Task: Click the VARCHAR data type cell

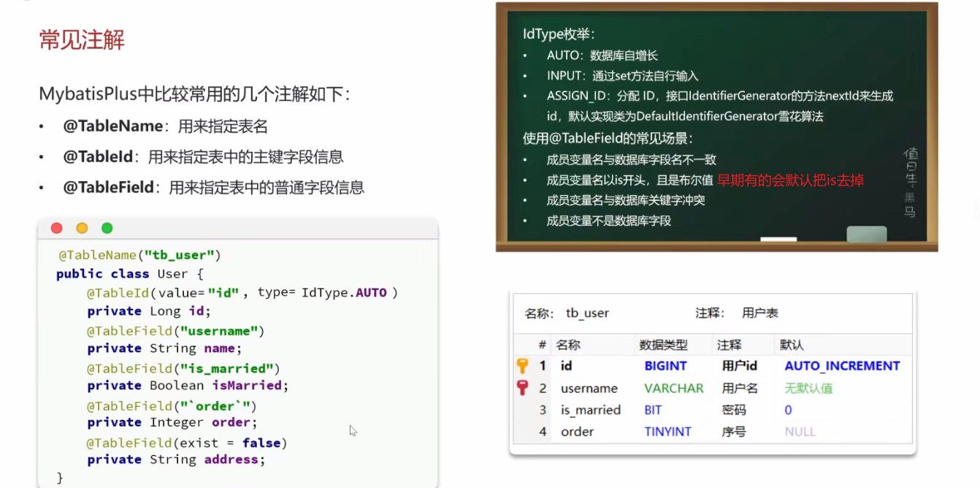Action: (674, 389)
